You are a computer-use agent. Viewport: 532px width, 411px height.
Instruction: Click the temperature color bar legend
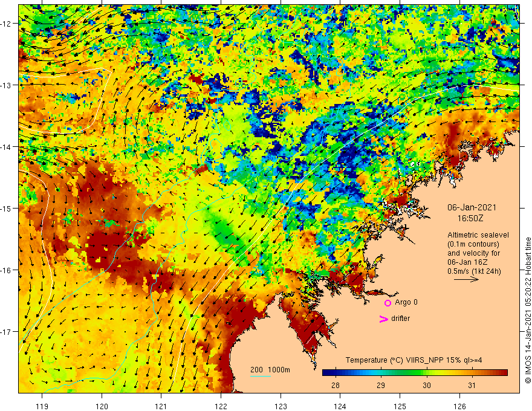[415, 373]
